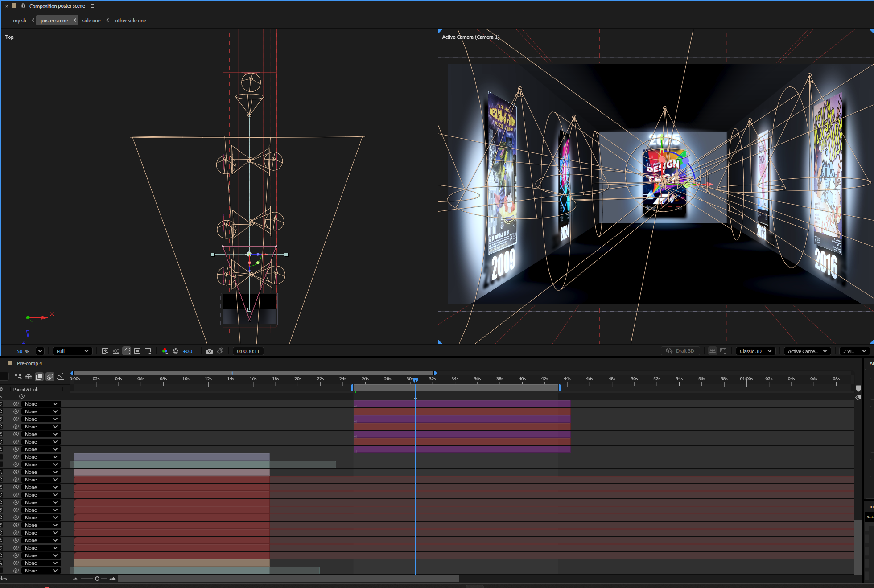Click the 20s mark on the time ruler
874x588 pixels.
[x=298, y=379]
